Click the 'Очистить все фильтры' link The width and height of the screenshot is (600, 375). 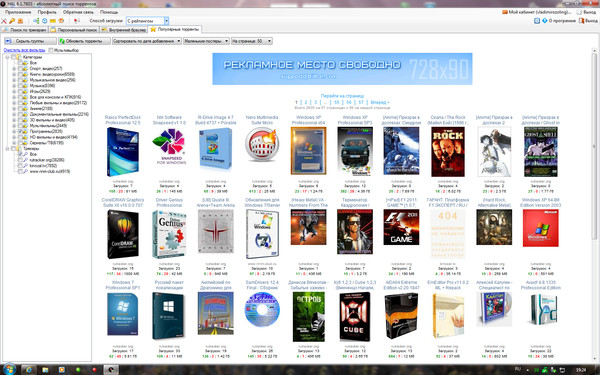24,50
